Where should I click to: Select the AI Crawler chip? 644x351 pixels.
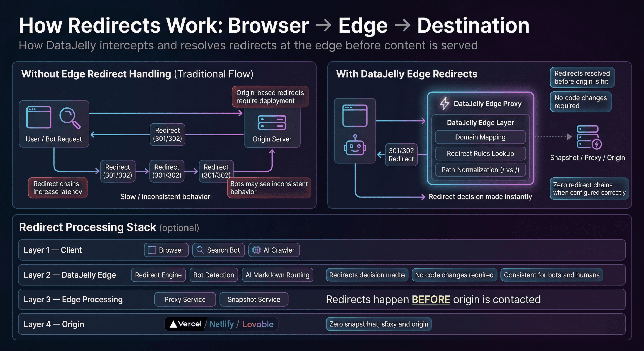274,250
